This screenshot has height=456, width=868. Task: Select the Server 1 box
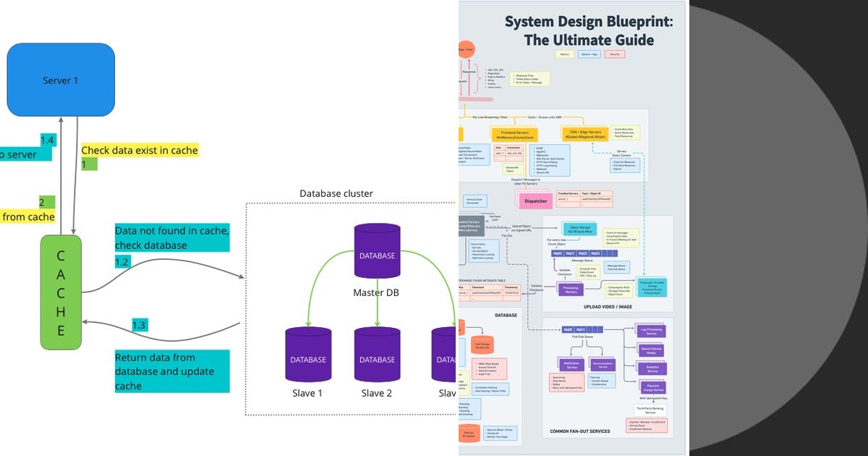coord(61,80)
